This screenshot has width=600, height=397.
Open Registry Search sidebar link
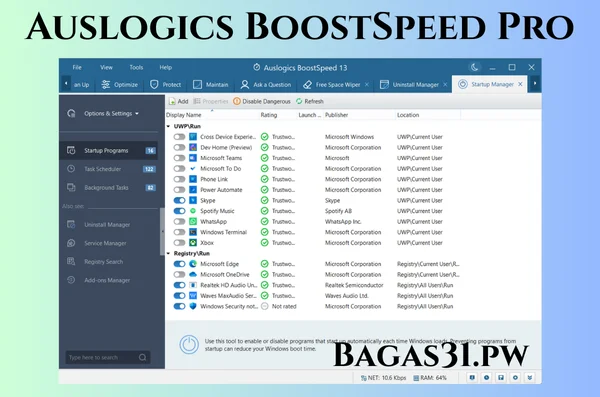[x=104, y=262]
